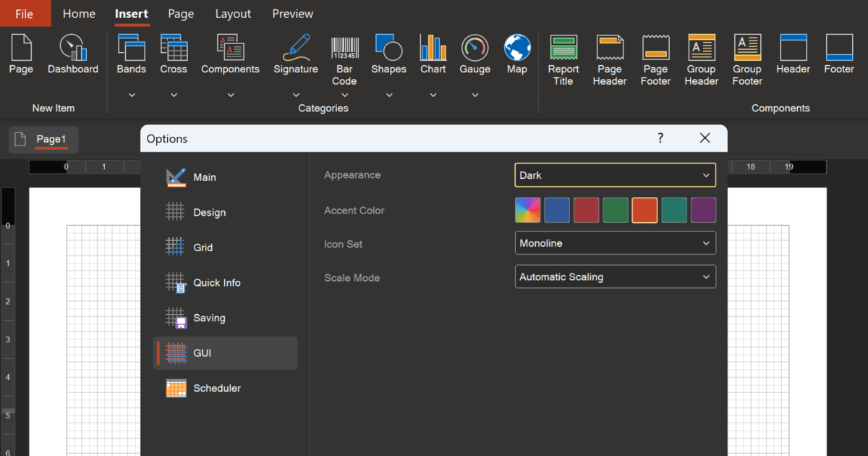
Task: Expand the Bands dropdown arrow
Action: [131, 94]
